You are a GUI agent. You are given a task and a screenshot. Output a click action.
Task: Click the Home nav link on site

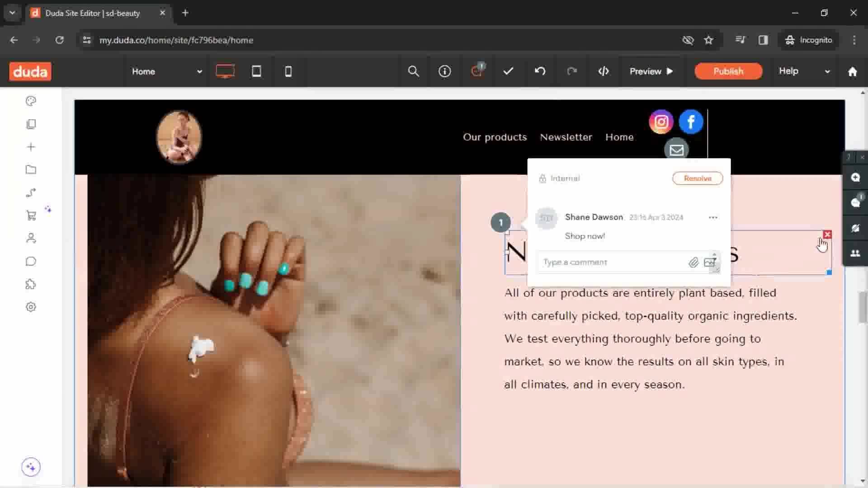click(x=619, y=137)
